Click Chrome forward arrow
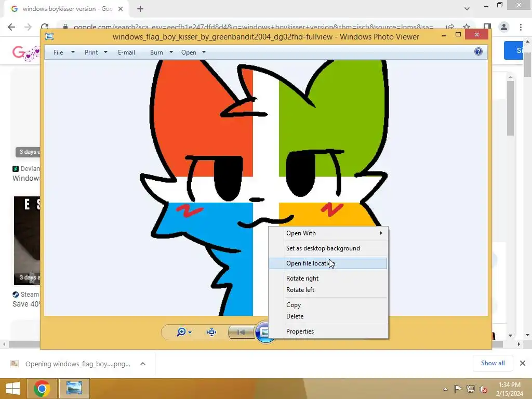 (28, 27)
